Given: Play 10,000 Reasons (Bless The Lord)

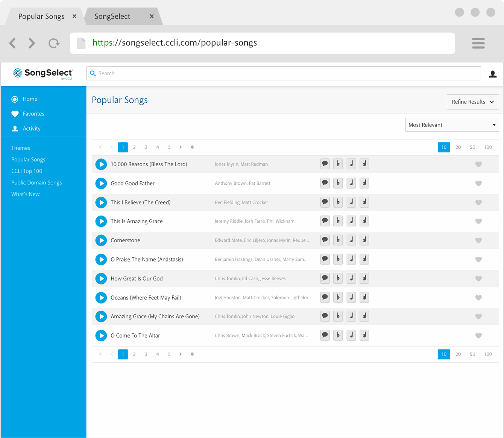Looking at the screenshot, I should point(101,164).
